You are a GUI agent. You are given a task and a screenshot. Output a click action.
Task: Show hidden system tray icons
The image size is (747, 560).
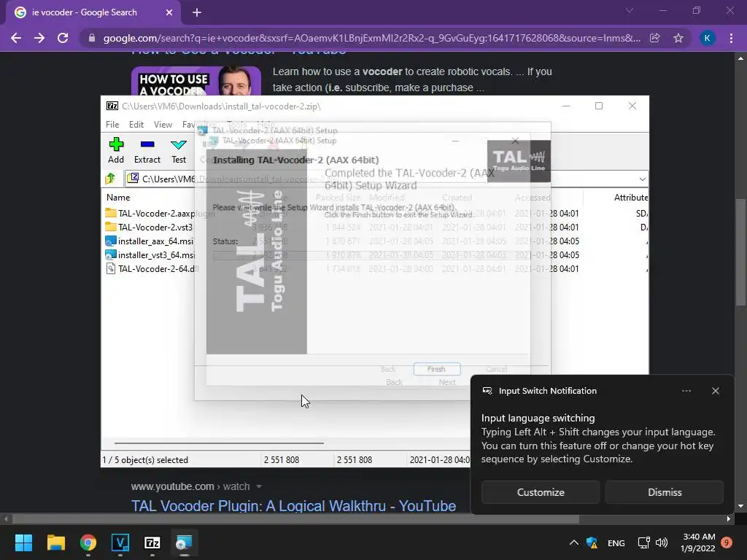coord(574,542)
